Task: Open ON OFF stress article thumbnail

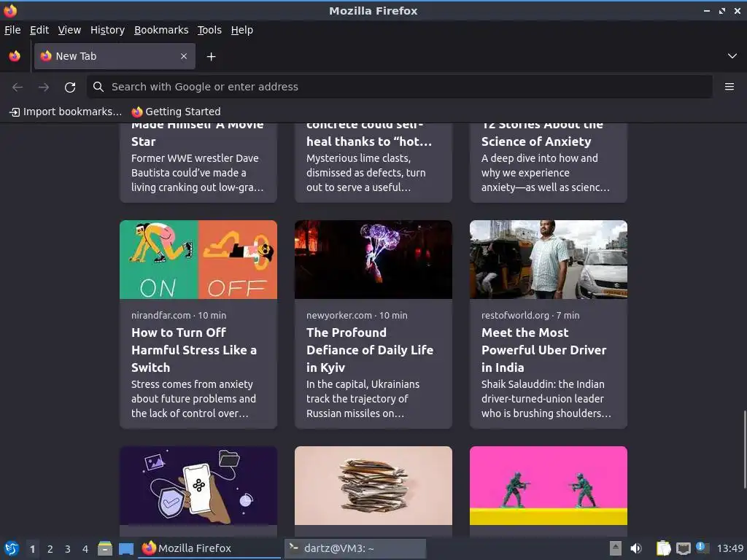Action: [x=198, y=260]
